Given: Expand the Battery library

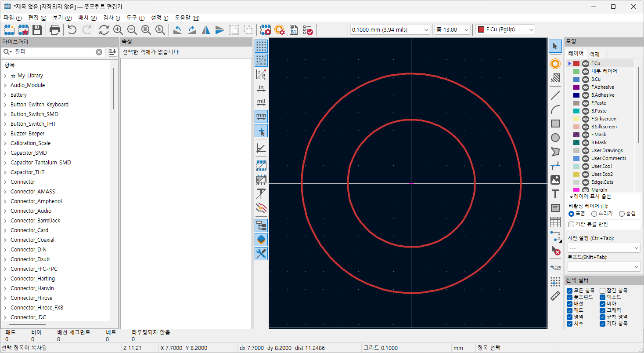Looking at the screenshot, I should pos(5,95).
